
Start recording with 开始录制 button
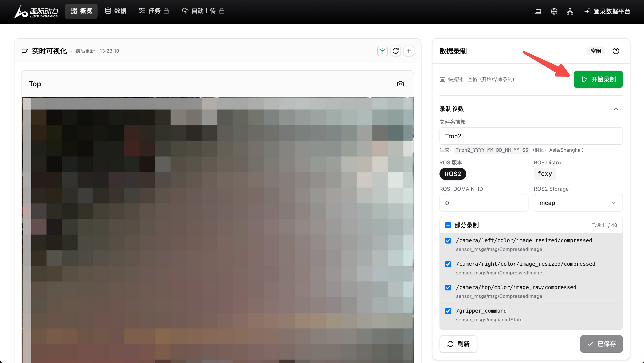click(598, 79)
